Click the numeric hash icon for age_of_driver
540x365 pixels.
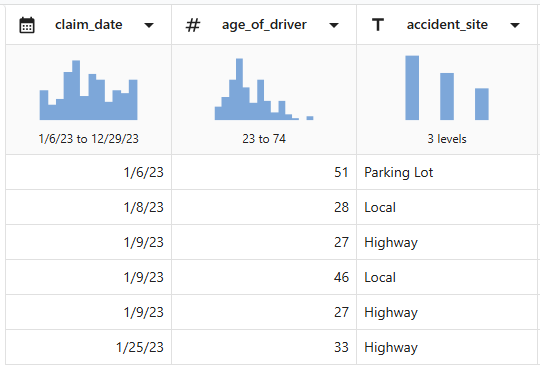[193, 25]
